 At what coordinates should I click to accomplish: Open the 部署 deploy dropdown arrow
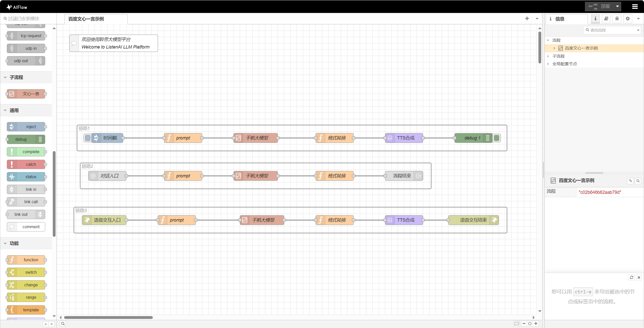(617, 7)
